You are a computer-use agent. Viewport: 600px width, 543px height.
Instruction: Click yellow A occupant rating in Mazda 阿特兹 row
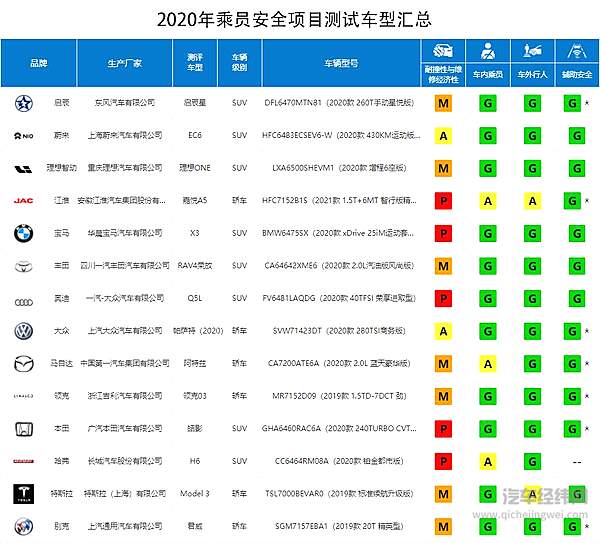coord(488,364)
